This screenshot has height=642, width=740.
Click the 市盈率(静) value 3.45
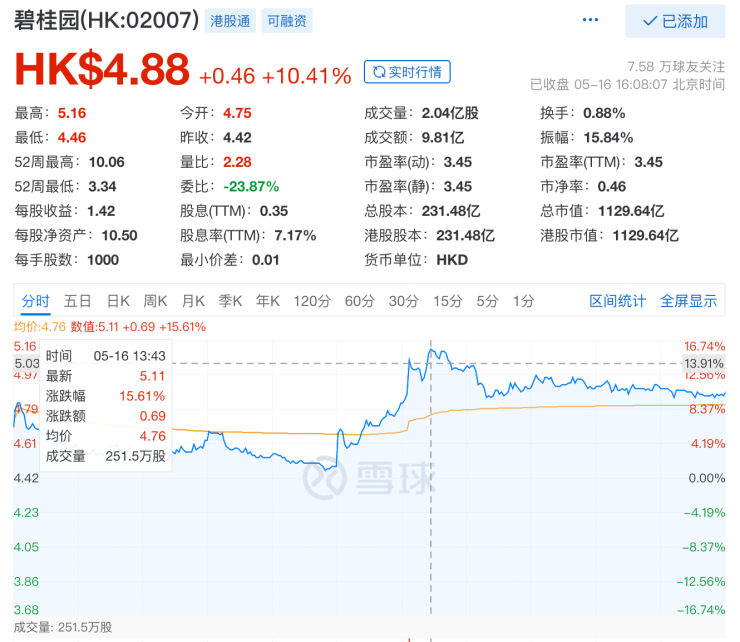pos(458,186)
